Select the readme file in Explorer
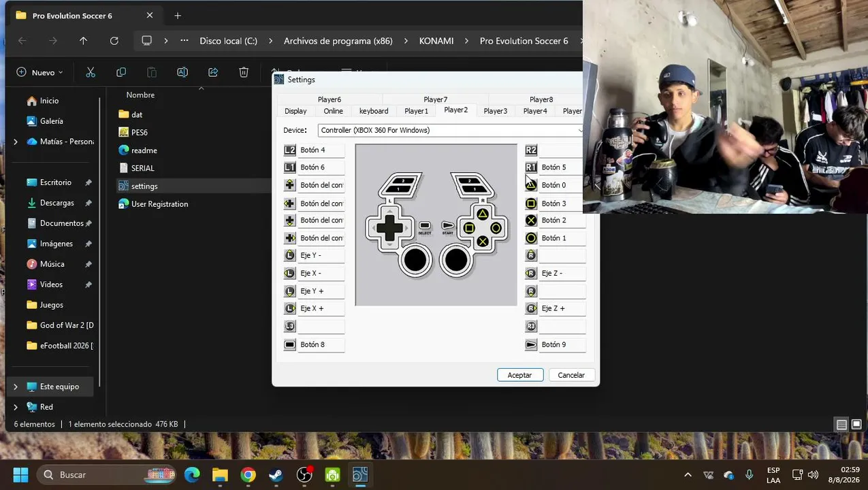868x490 pixels. [x=144, y=150]
